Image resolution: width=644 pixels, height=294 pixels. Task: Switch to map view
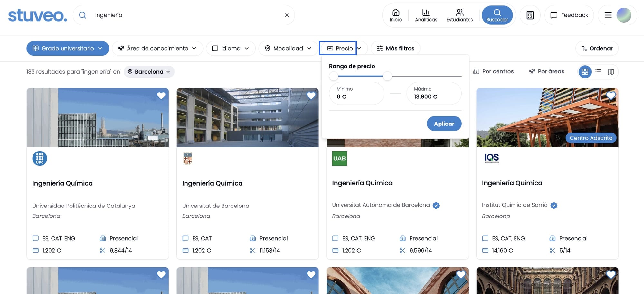pos(611,72)
